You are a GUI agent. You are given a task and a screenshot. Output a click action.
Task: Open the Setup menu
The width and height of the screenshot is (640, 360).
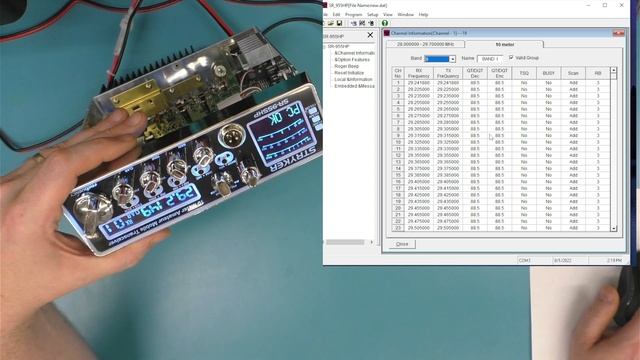tap(372, 15)
